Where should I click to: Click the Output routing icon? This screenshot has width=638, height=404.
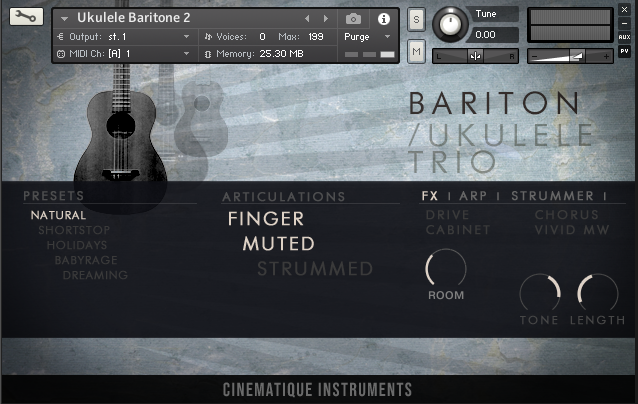[61, 37]
